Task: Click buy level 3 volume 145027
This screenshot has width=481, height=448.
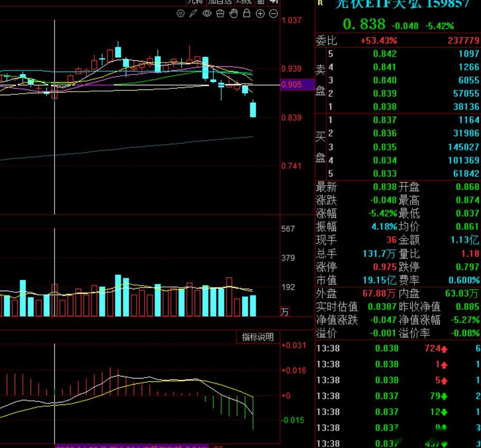Action: [463, 147]
